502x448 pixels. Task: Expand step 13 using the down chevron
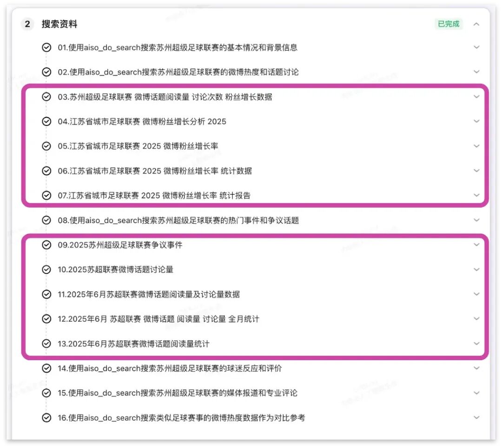tap(476, 344)
